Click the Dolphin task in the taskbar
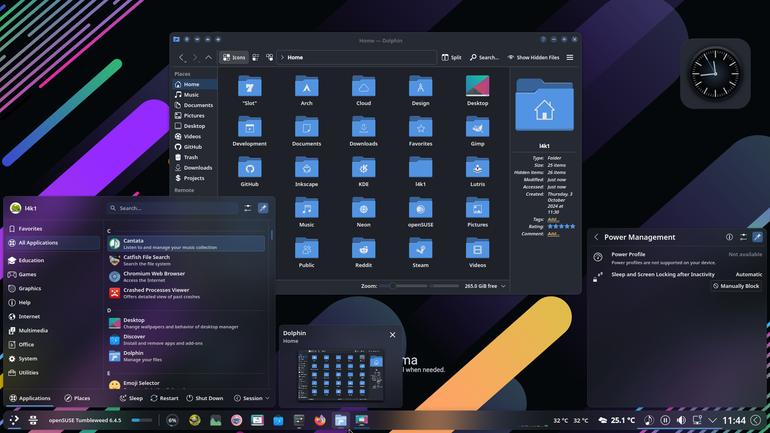 [x=340, y=420]
